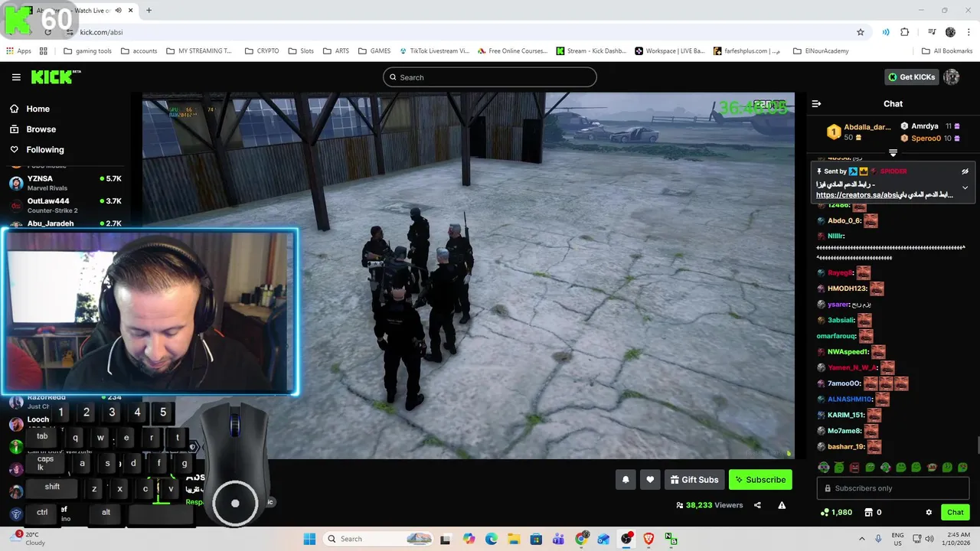Show hidden system tray icons
Screen dimensions: 980x551
tap(861, 539)
